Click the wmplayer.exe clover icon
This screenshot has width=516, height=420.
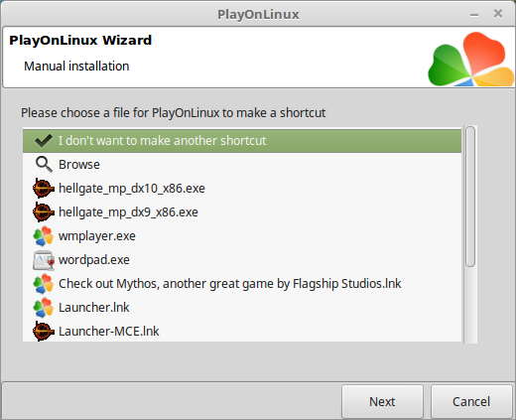(x=44, y=236)
